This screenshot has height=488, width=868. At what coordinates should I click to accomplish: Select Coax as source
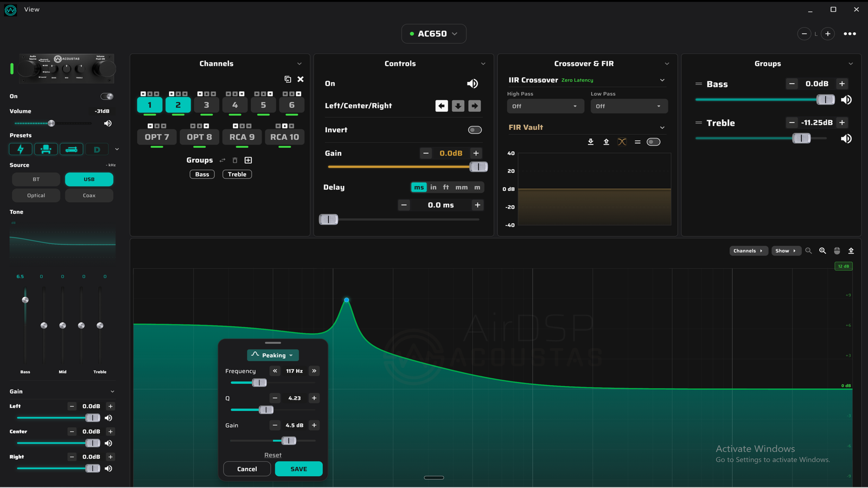[89, 196]
